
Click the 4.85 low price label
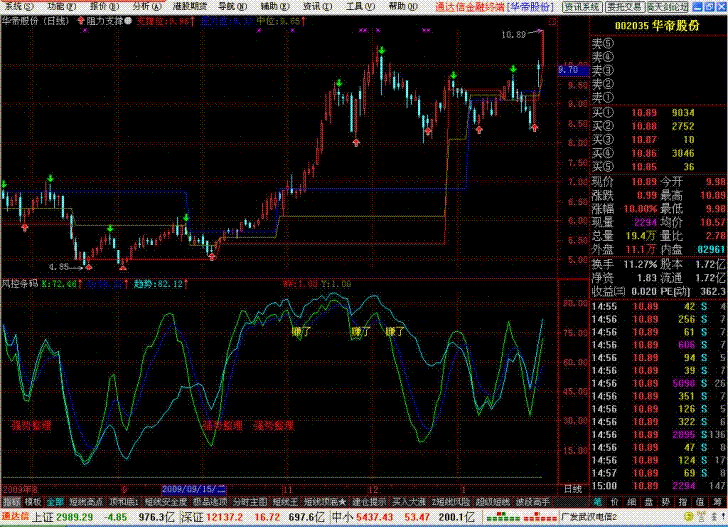point(58,267)
